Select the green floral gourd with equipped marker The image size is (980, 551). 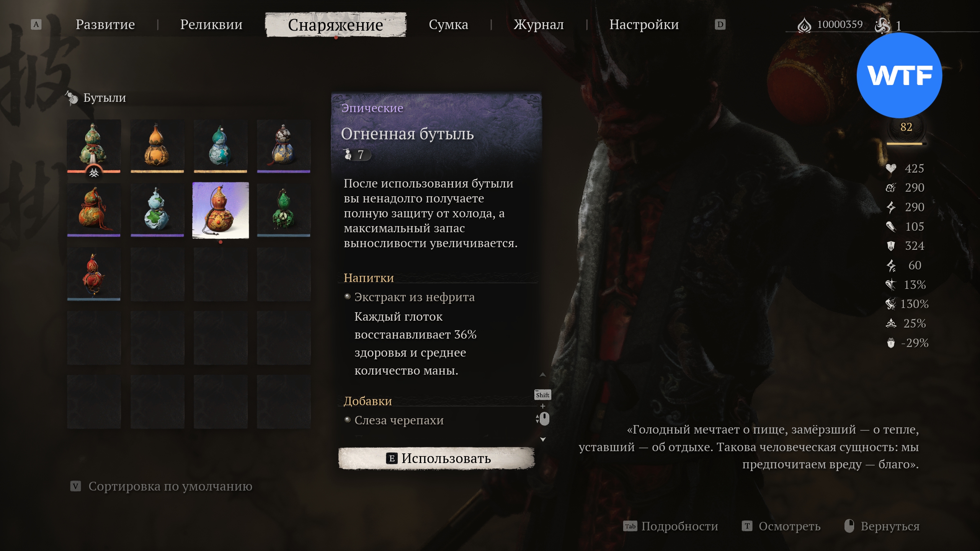point(94,146)
